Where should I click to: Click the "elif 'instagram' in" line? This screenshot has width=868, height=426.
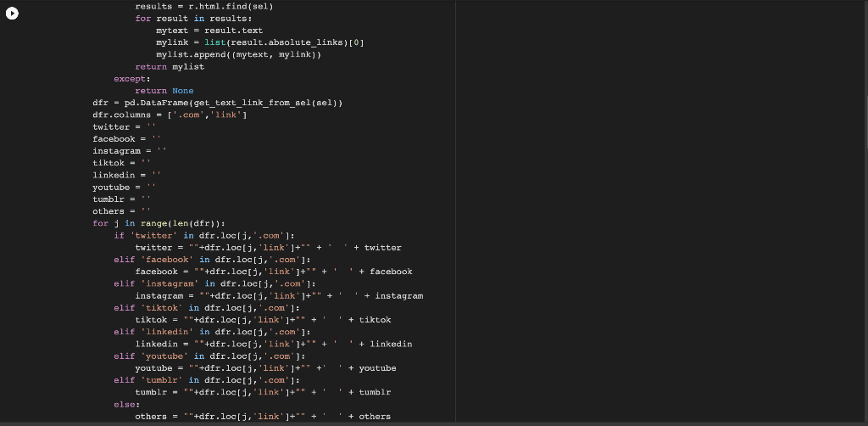214,283
